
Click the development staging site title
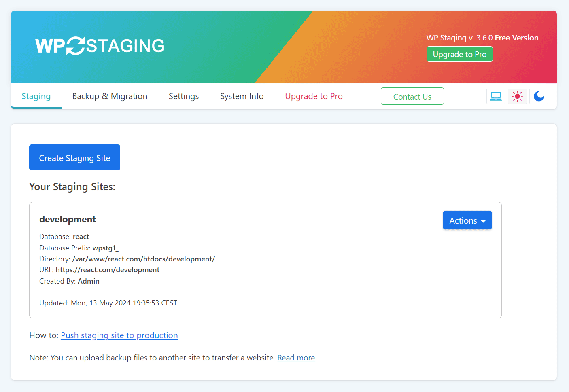pyautogui.click(x=68, y=219)
